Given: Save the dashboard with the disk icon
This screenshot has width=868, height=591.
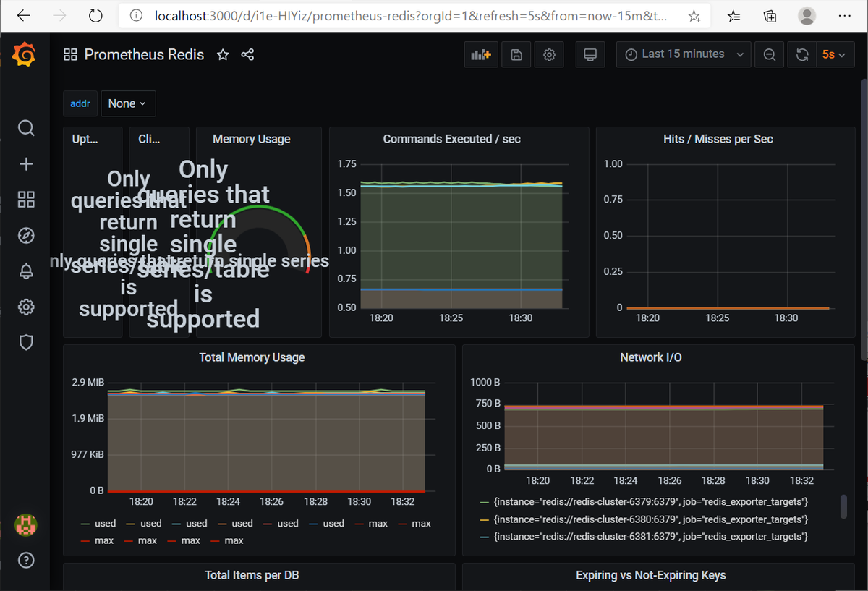Looking at the screenshot, I should tap(516, 54).
